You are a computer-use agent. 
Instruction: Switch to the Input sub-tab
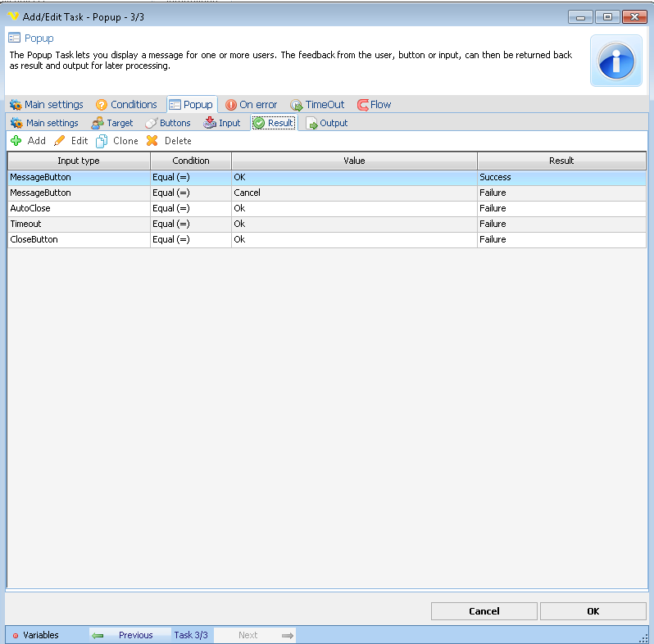pyautogui.click(x=222, y=123)
